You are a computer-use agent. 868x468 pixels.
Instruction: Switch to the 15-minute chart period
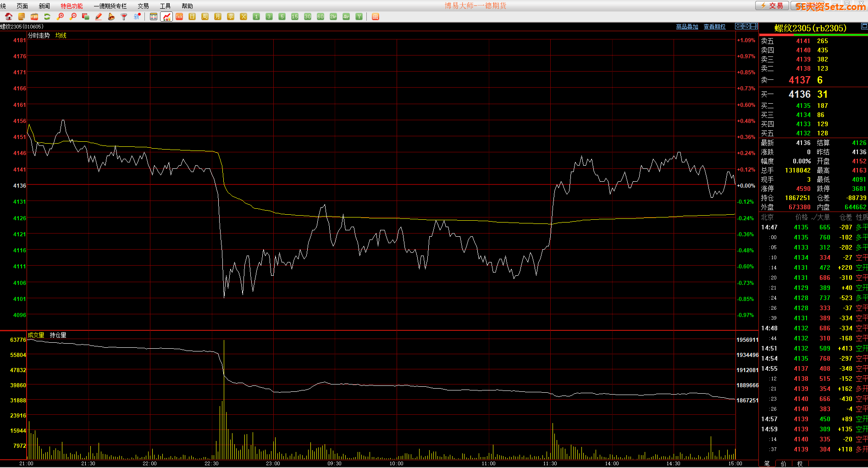[x=295, y=17]
